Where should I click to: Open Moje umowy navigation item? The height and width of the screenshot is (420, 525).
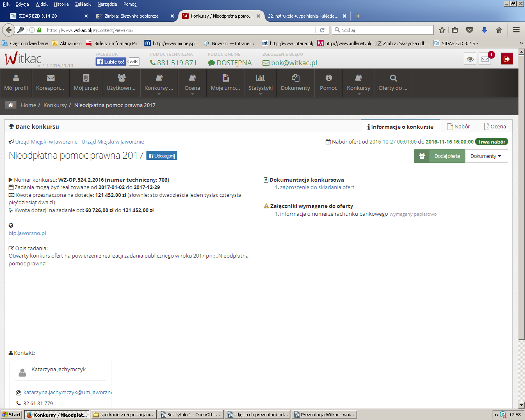[226, 82]
